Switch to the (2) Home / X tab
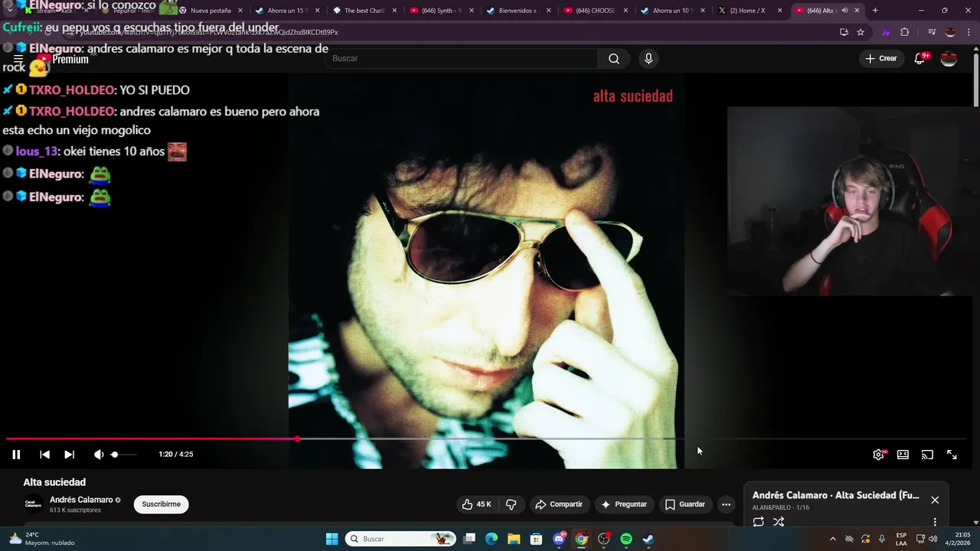Image resolution: width=980 pixels, height=551 pixels. point(750,11)
